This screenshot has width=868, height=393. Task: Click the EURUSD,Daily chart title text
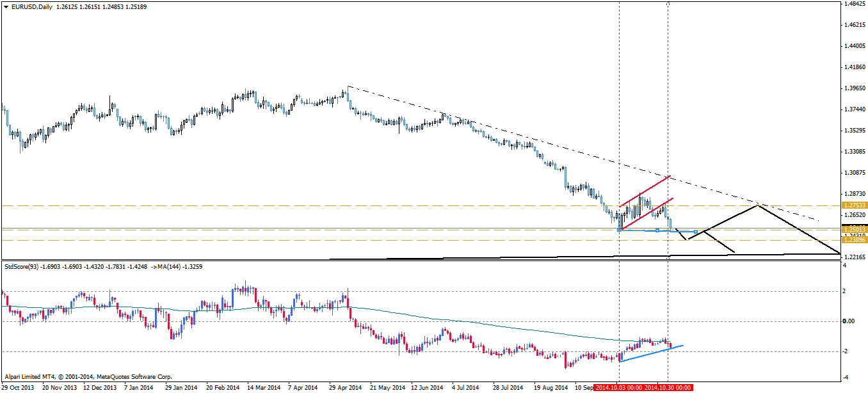[x=32, y=6]
